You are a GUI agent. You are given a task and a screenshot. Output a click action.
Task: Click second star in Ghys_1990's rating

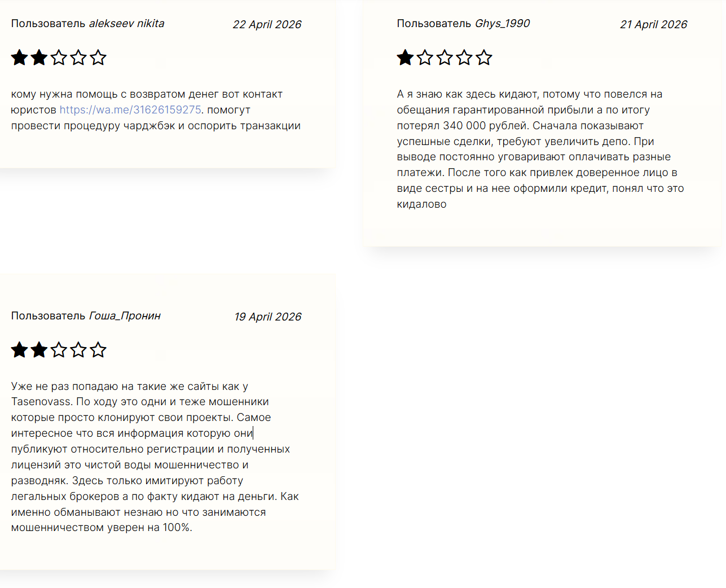425,58
